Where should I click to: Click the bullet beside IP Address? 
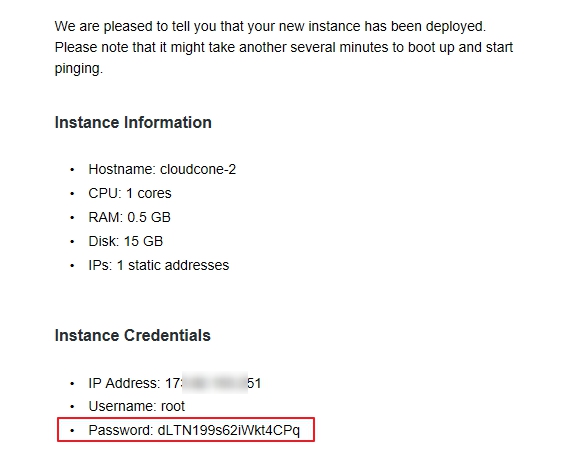[x=72, y=384]
